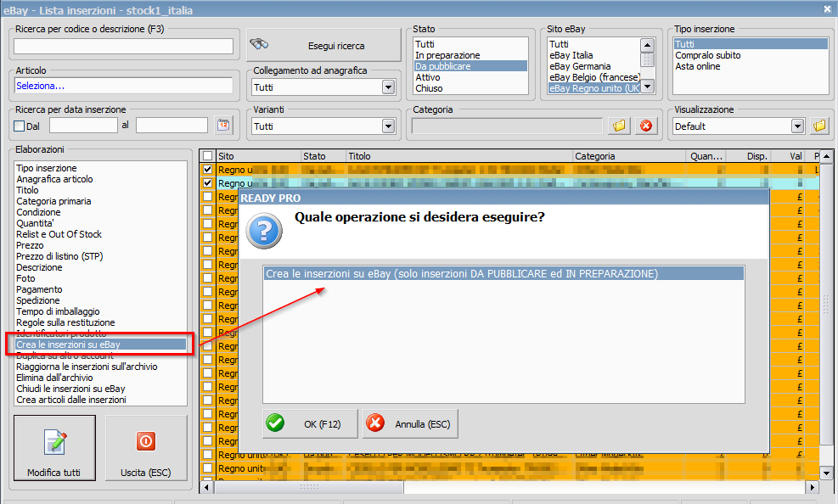Select Chiuso in Stato list
Viewport: 838px width, 504px height.
point(429,88)
